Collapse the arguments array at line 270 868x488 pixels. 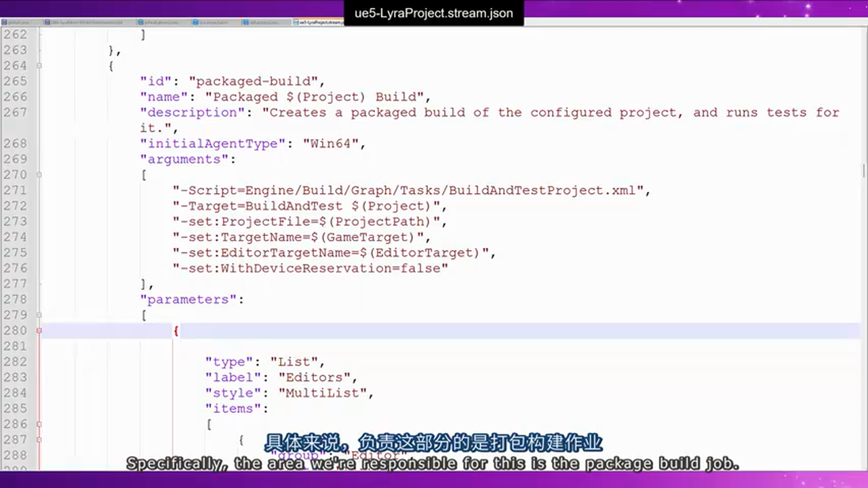click(x=39, y=174)
